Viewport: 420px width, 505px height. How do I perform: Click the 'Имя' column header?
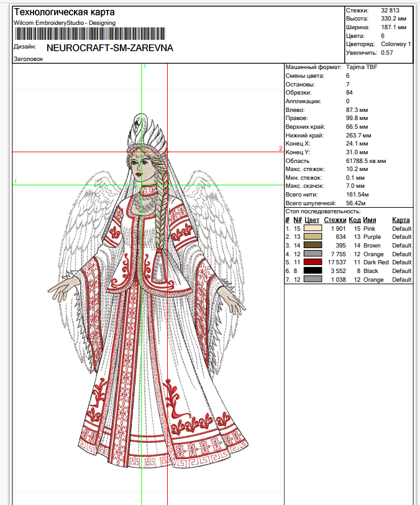370,220
